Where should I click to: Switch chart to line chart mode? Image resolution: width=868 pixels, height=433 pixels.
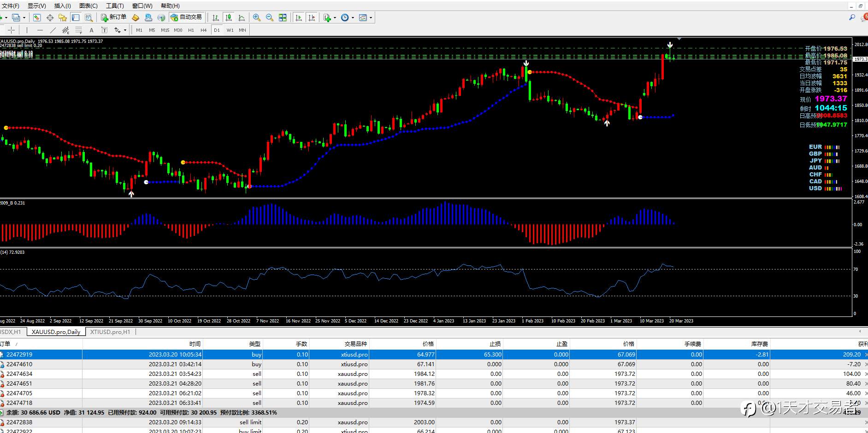click(242, 18)
